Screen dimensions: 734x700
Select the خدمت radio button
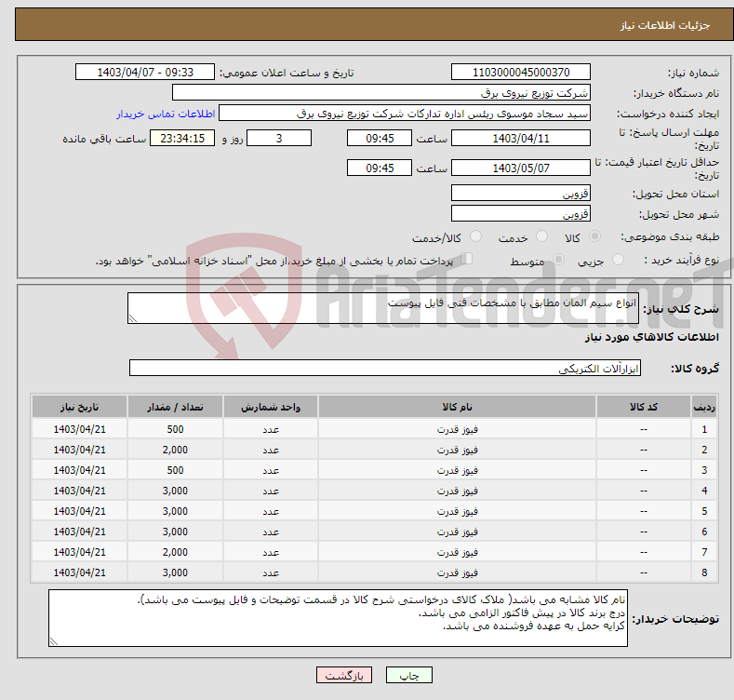coord(541,236)
